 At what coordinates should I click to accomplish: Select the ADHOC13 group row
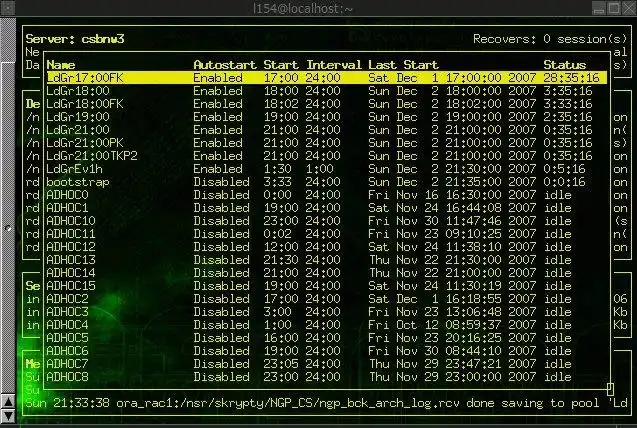[x=327, y=259]
